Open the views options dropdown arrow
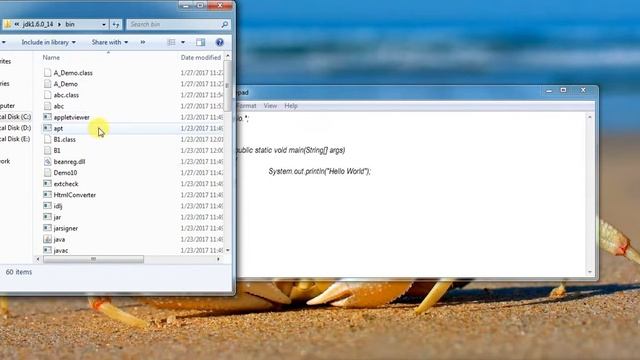 [x=183, y=42]
